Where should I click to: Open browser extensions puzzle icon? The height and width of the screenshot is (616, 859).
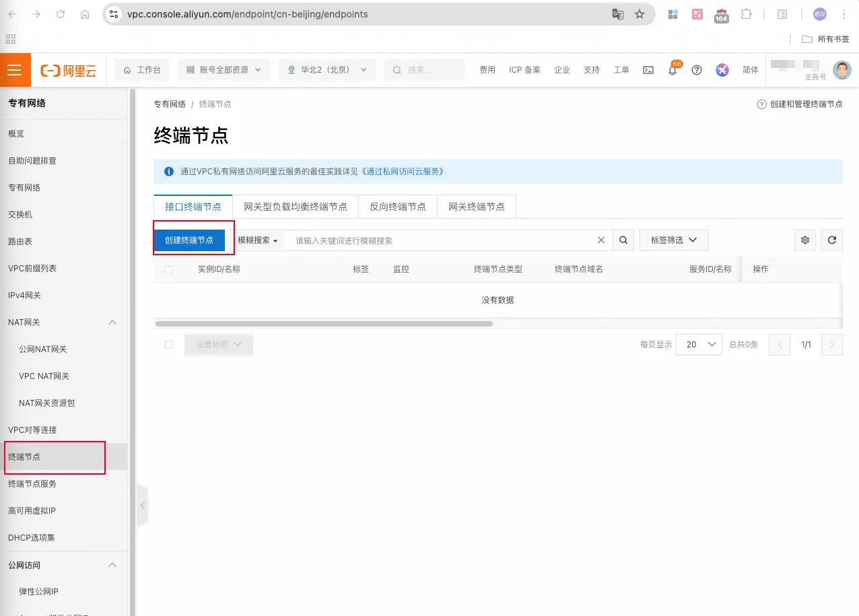746,14
